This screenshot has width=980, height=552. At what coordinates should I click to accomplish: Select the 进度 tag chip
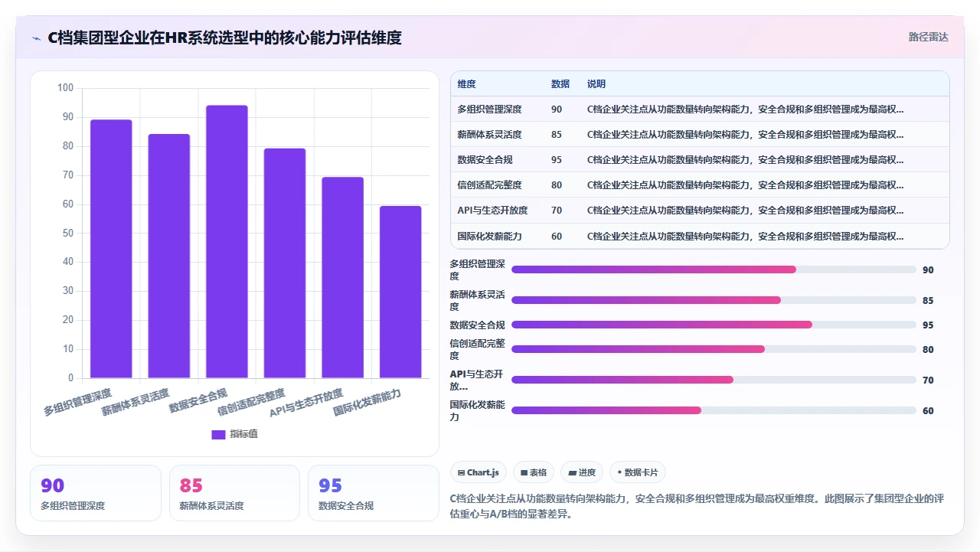click(x=582, y=472)
